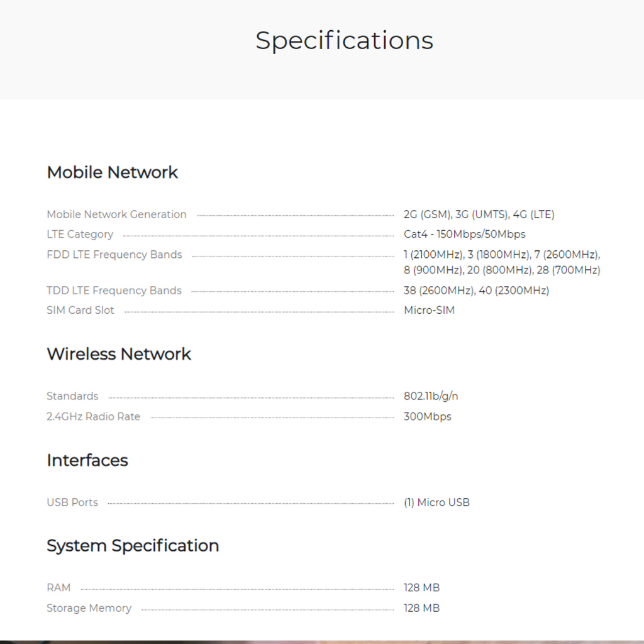
Task: Click the 300Mbps radio rate value
Action: (427, 416)
